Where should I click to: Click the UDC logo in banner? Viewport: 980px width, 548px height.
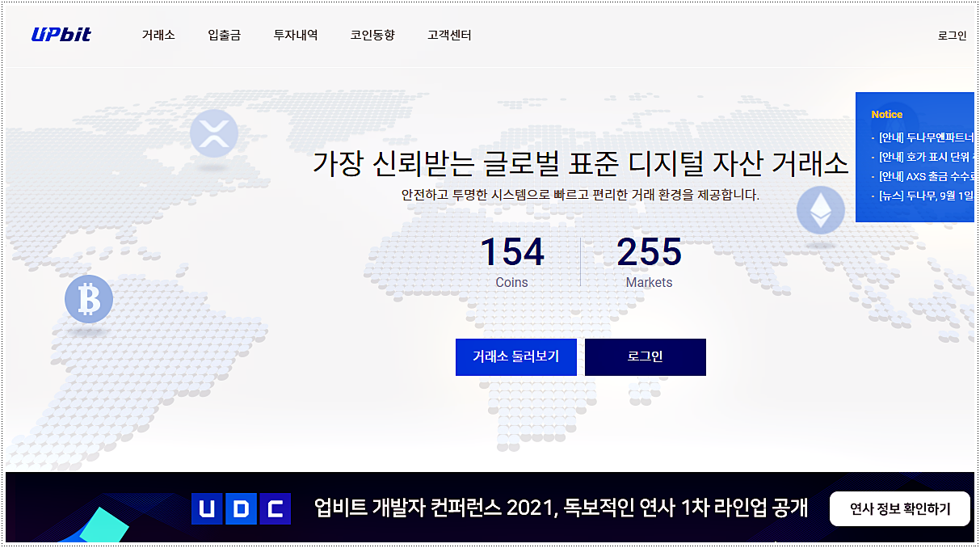pyautogui.click(x=241, y=509)
